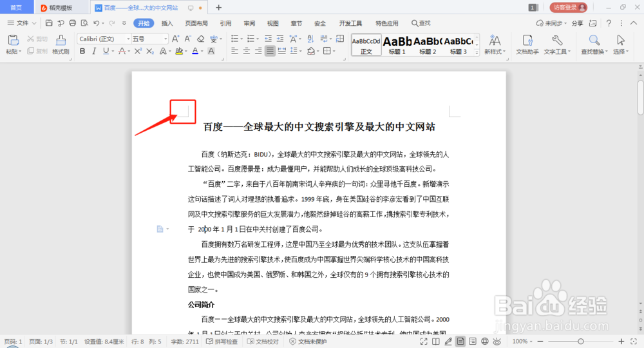Click the text highlight color swatch
Screen dimensions: 644x348
point(178,51)
